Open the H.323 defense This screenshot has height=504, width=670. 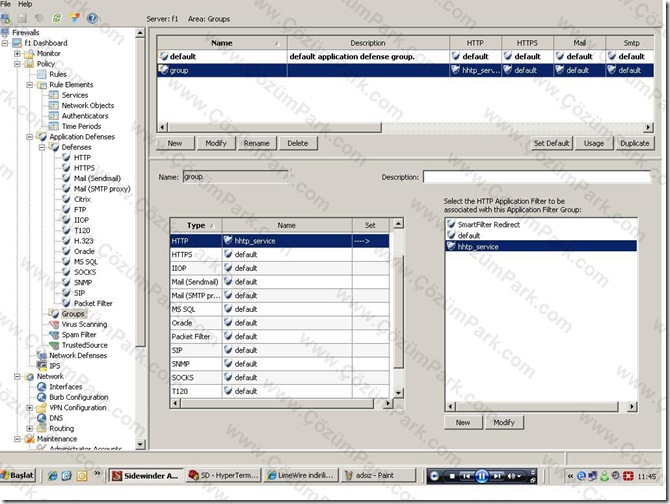point(83,241)
